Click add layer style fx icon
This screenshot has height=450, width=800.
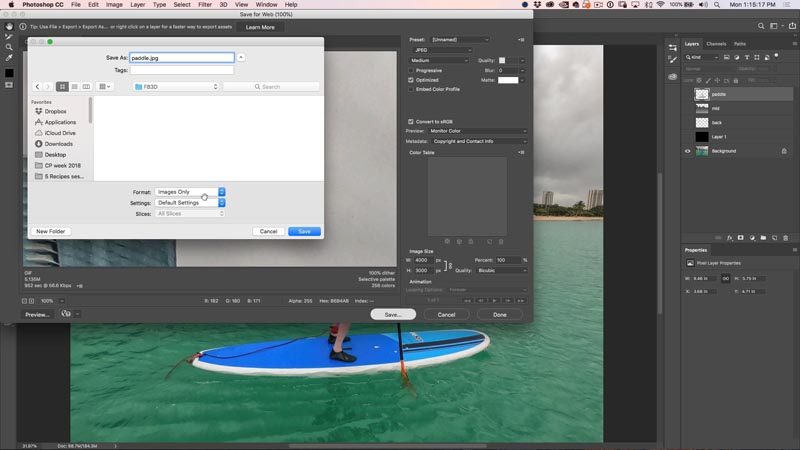(x=730, y=238)
